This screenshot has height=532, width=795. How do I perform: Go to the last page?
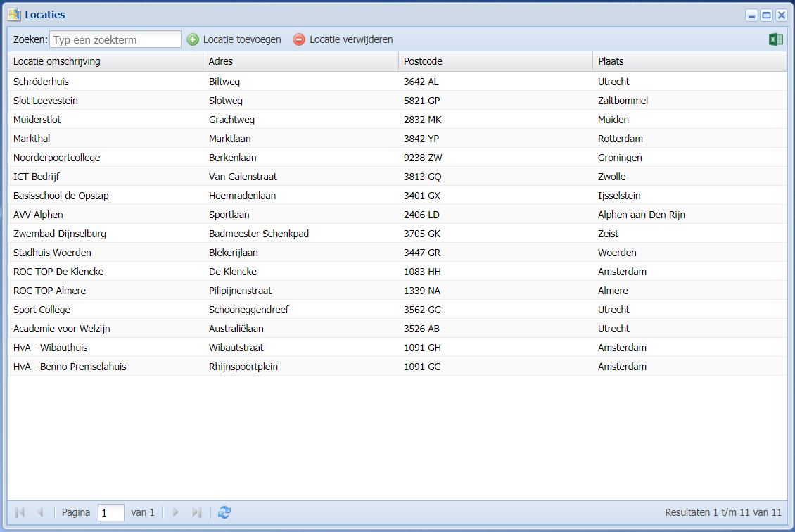click(x=197, y=512)
